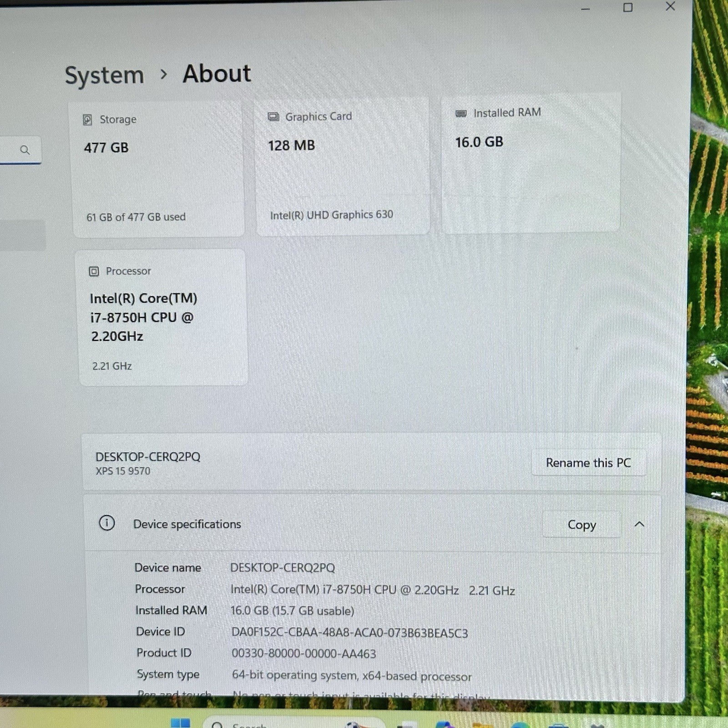Screen dimensions: 728x728
Task: Click the magnifier in the settings search box
Action: click(25, 150)
